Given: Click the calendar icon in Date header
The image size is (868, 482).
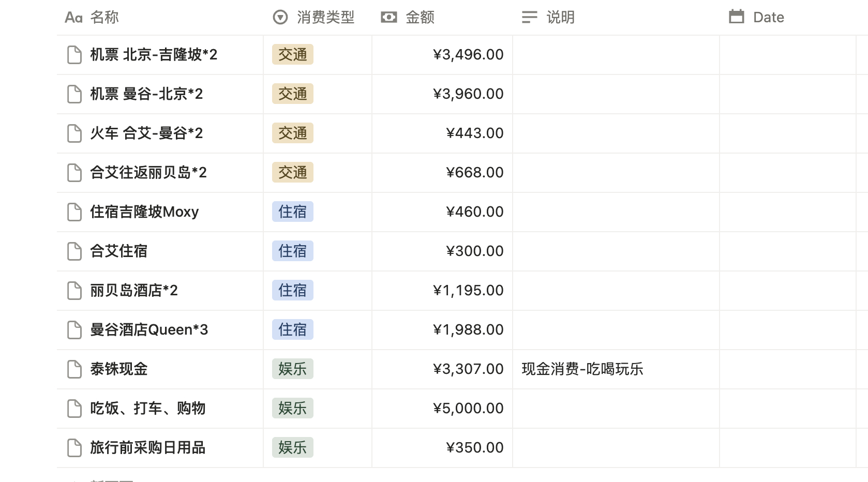Looking at the screenshot, I should [x=736, y=17].
